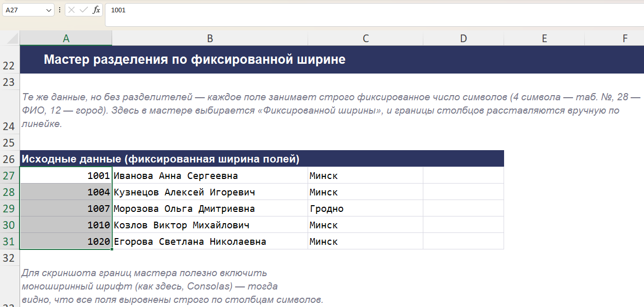The width and height of the screenshot is (644, 307).
Task: Select row 26 header
Action: coord(10,158)
